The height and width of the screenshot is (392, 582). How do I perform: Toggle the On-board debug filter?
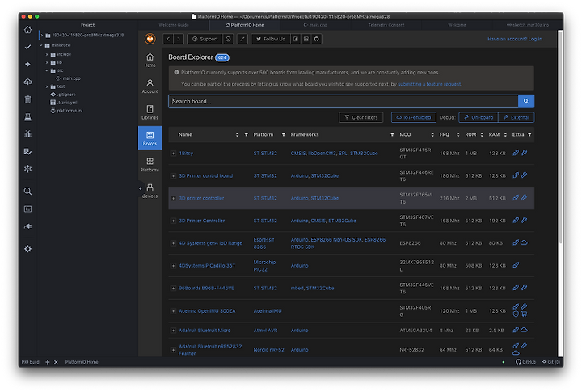pyautogui.click(x=479, y=117)
